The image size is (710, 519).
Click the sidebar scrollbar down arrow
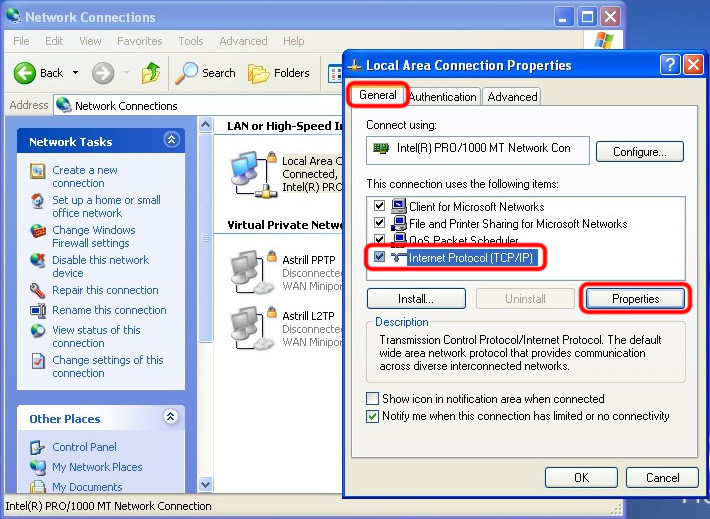point(205,485)
